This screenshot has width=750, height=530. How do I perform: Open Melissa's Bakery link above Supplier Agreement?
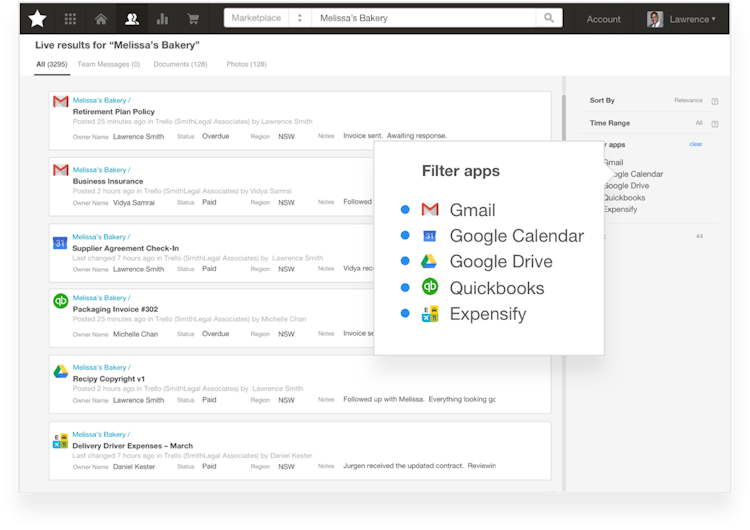tap(101, 237)
